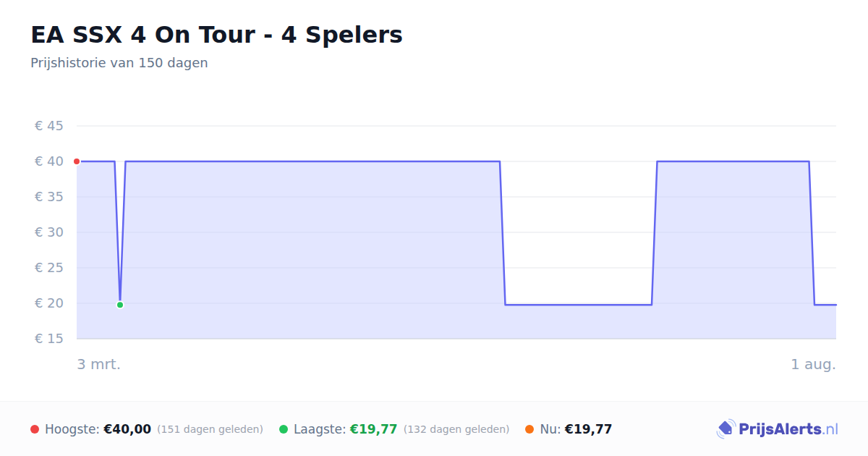
Task: Click the Hoogste €40,00 price value
Action: click(x=127, y=429)
